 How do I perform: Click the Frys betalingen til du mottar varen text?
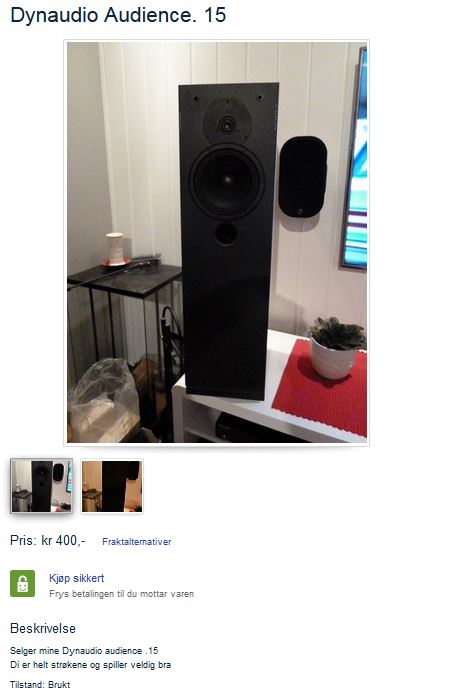[121, 593]
